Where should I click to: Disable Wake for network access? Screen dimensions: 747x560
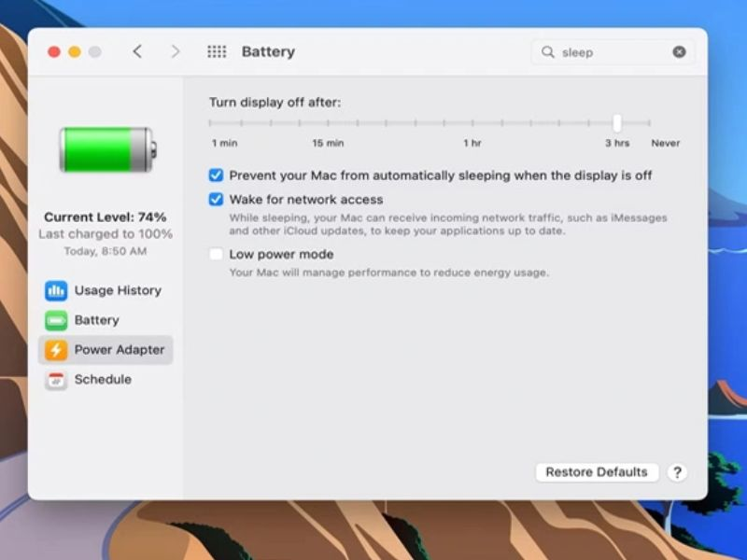pyautogui.click(x=216, y=199)
